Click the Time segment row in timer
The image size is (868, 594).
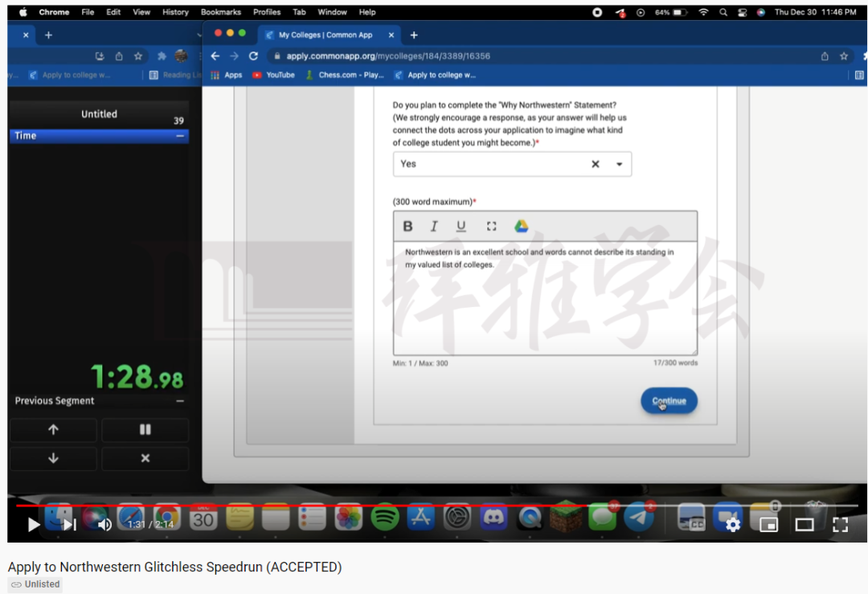99,136
